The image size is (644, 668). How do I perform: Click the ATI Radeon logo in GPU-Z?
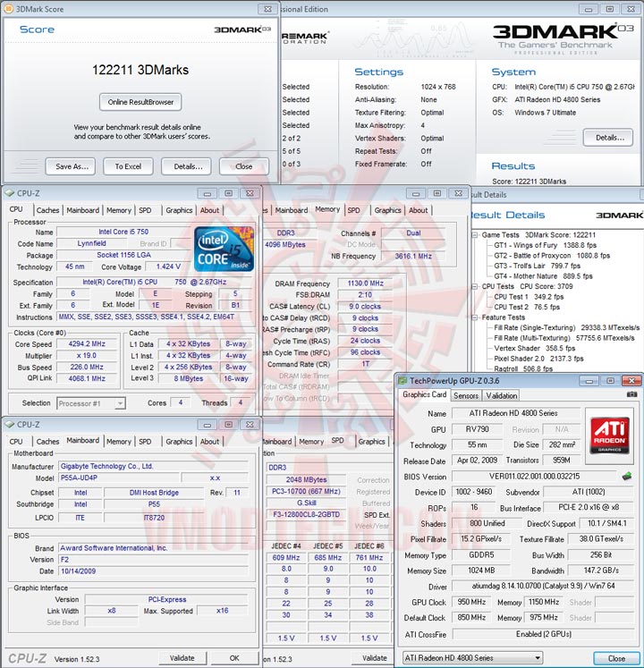pyautogui.click(x=609, y=435)
